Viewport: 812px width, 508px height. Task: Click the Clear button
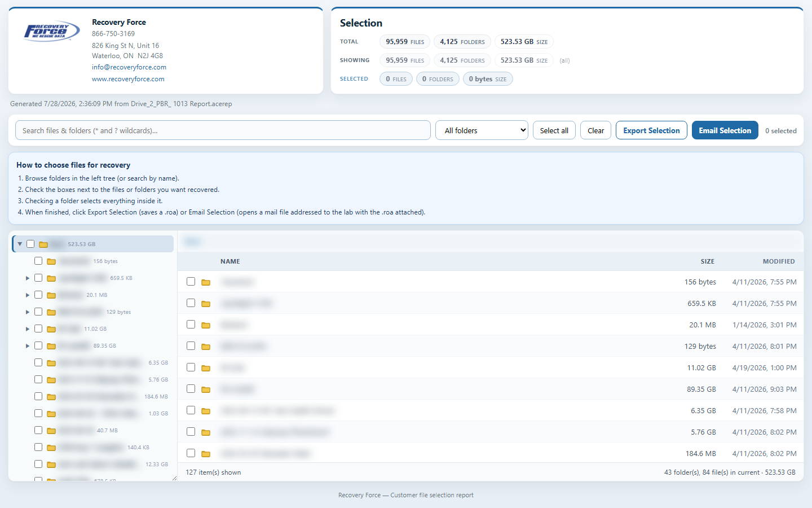tap(595, 130)
